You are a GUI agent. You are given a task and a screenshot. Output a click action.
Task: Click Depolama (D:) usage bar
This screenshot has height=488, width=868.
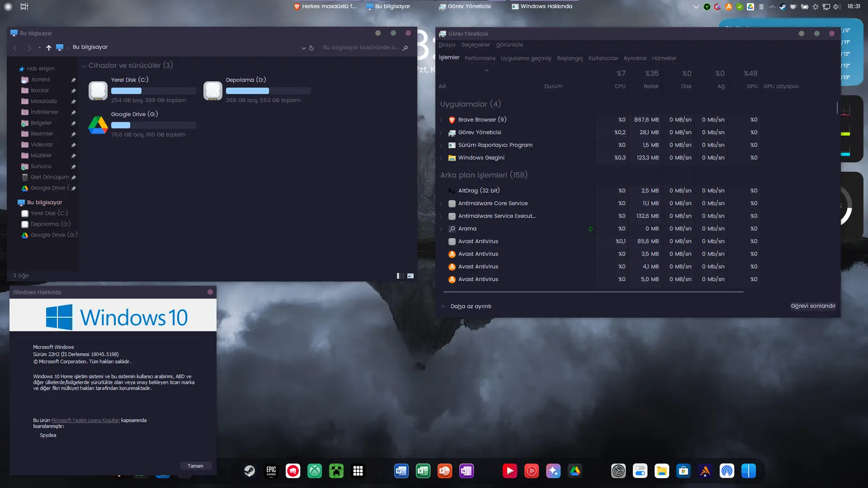point(269,91)
